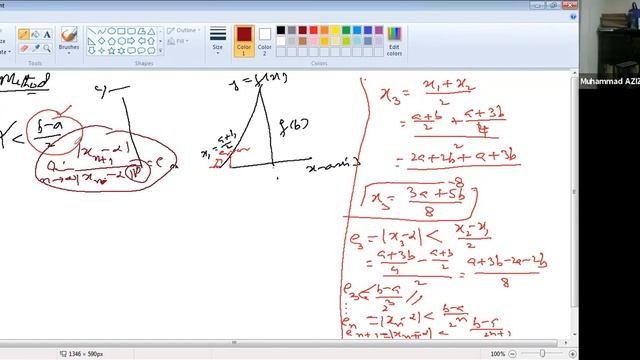Viewport: 640px width, 360px height.
Task: Pick the green color swatch
Action: pos(346,30)
